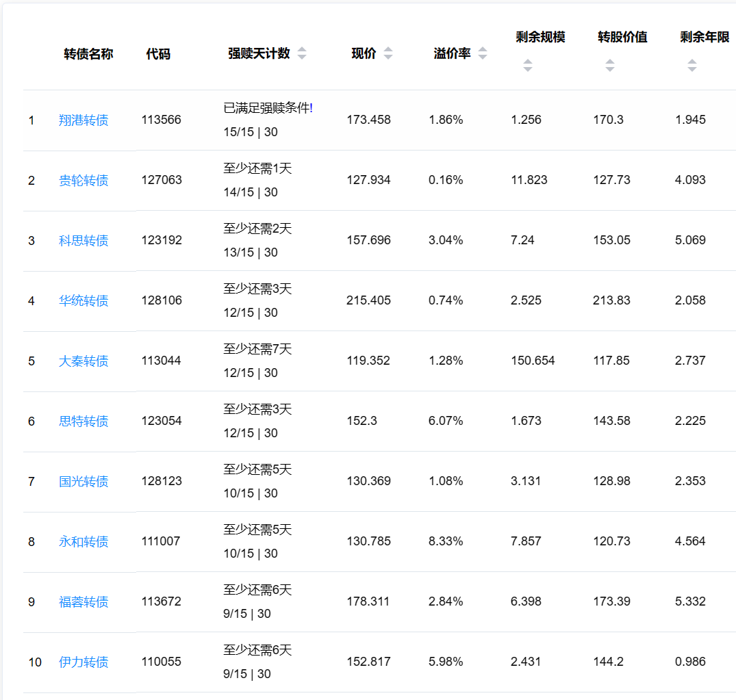View the 国光转债 bond
This screenshot has width=736, height=700.
click(x=84, y=482)
